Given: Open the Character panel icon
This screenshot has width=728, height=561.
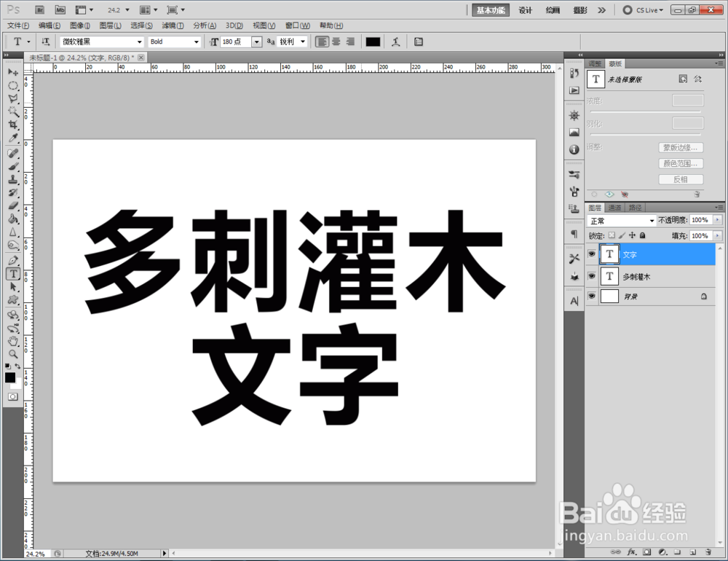Looking at the screenshot, I should [574, 301].
